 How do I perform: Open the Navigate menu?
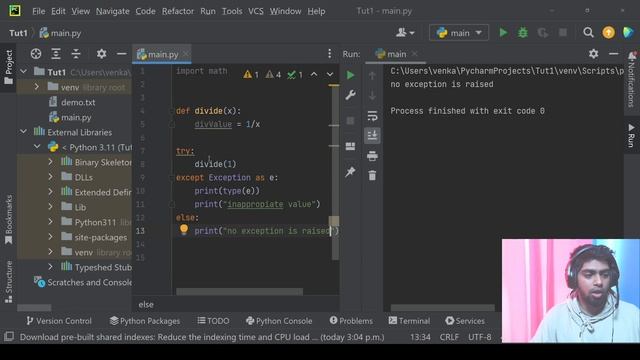(x=113, y=11)
